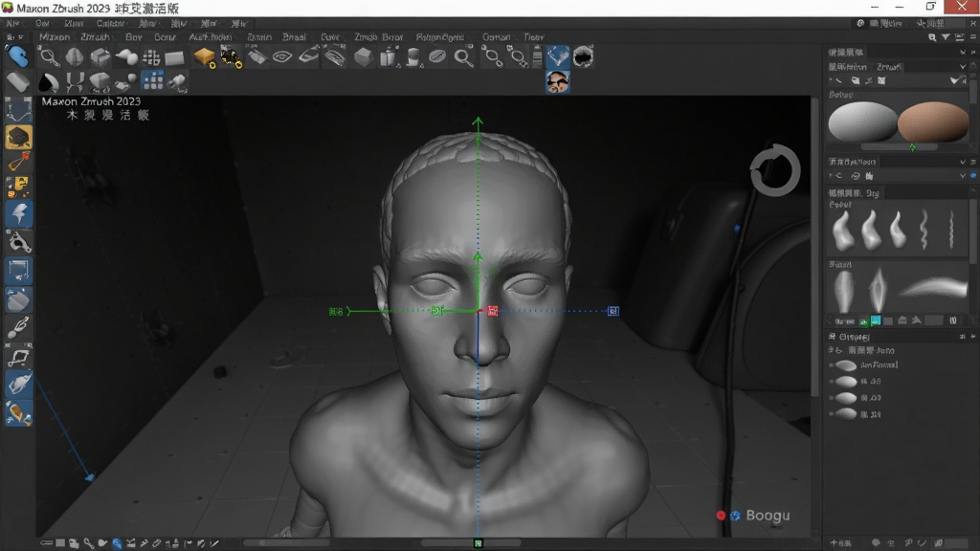Click the black and yellow gear icon

pos(232,57)
